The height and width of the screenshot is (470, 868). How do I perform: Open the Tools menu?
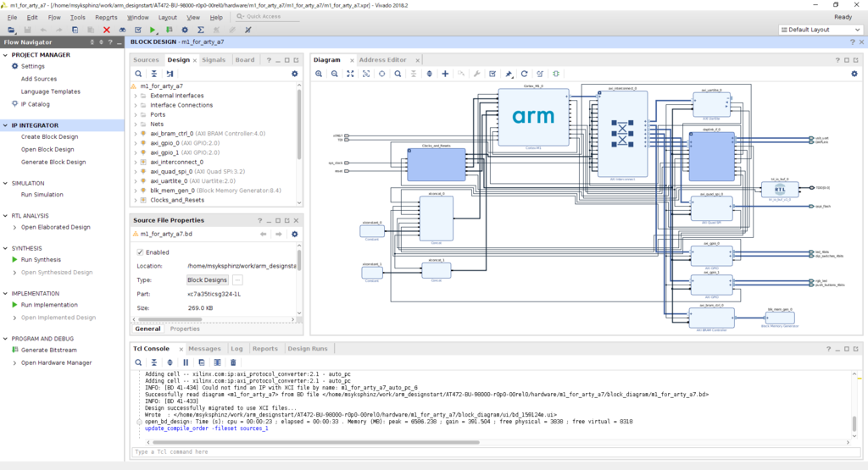(x=77, y=17)
